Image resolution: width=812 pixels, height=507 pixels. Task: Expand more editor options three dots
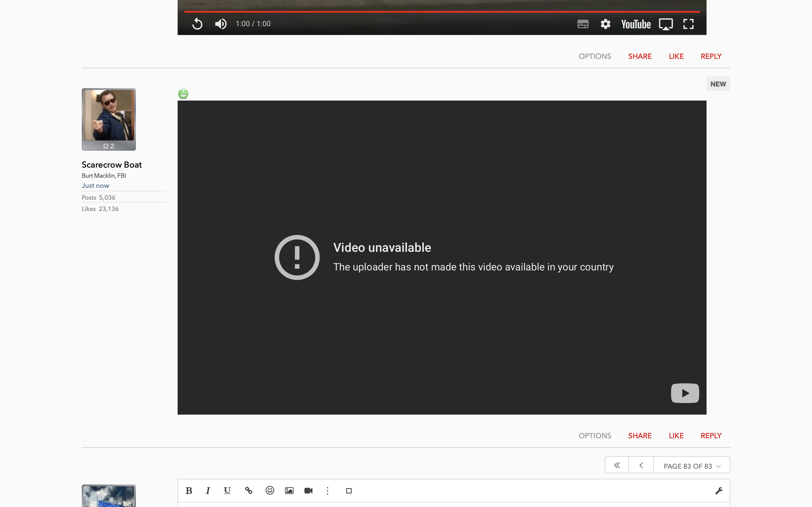click(x=328, y=491)
